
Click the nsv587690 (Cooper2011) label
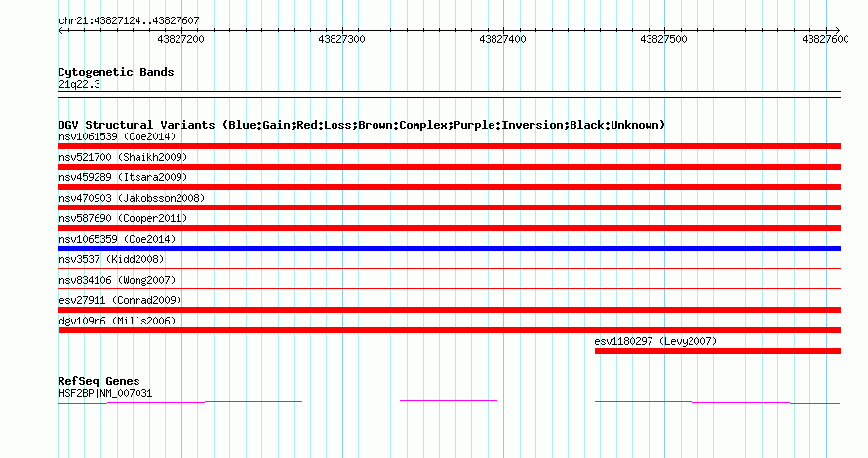(x=123, y=218)
